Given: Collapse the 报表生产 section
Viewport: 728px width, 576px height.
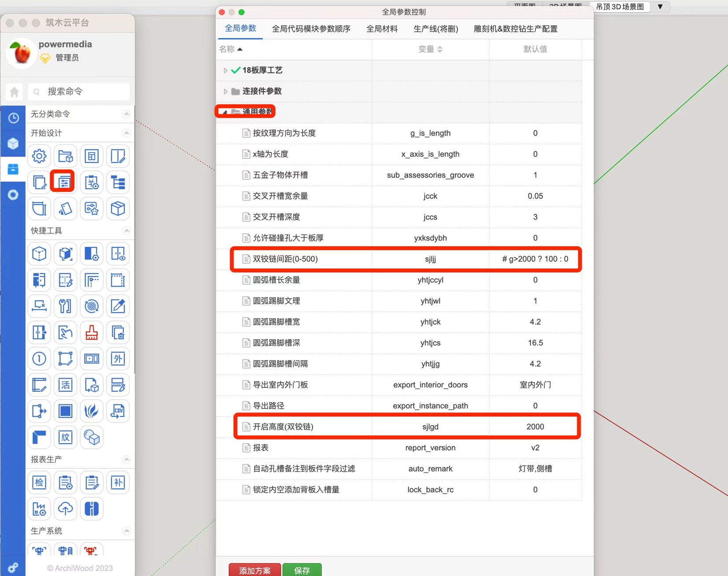Looking at the screenshot, I should click(126, 460).
